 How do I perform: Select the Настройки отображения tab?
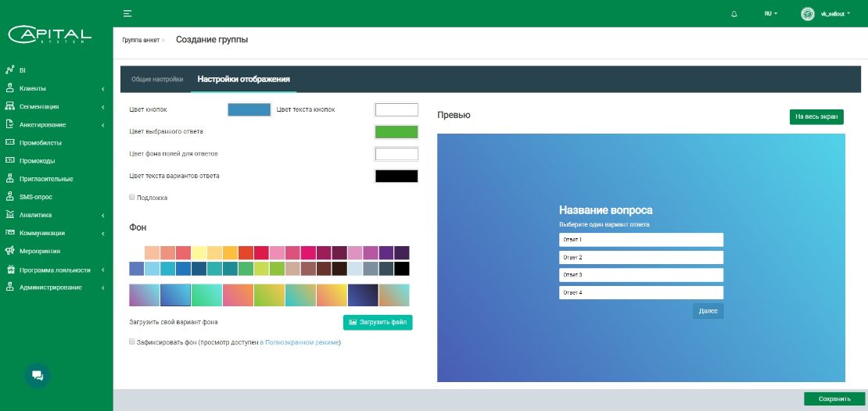[243, 79]
